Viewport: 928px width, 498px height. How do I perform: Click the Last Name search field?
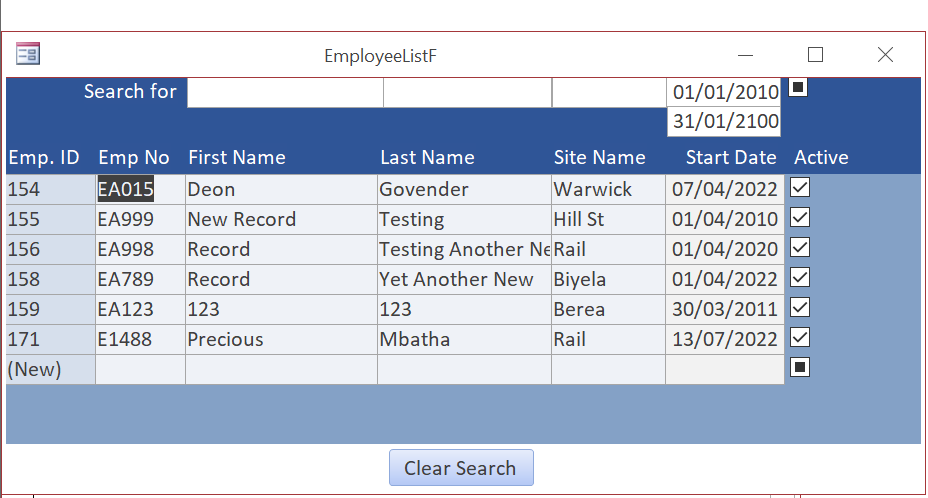point(468,92)
